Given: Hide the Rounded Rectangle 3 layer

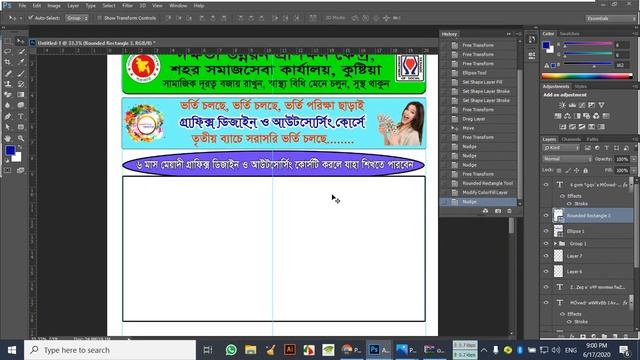Looking at the screenshot, I should [546, 216].
